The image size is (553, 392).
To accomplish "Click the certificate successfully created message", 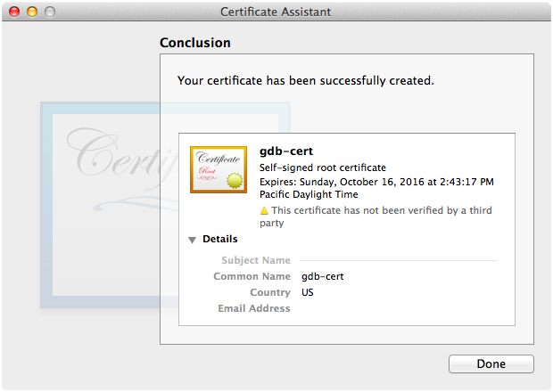I will [x=305, y=80].
